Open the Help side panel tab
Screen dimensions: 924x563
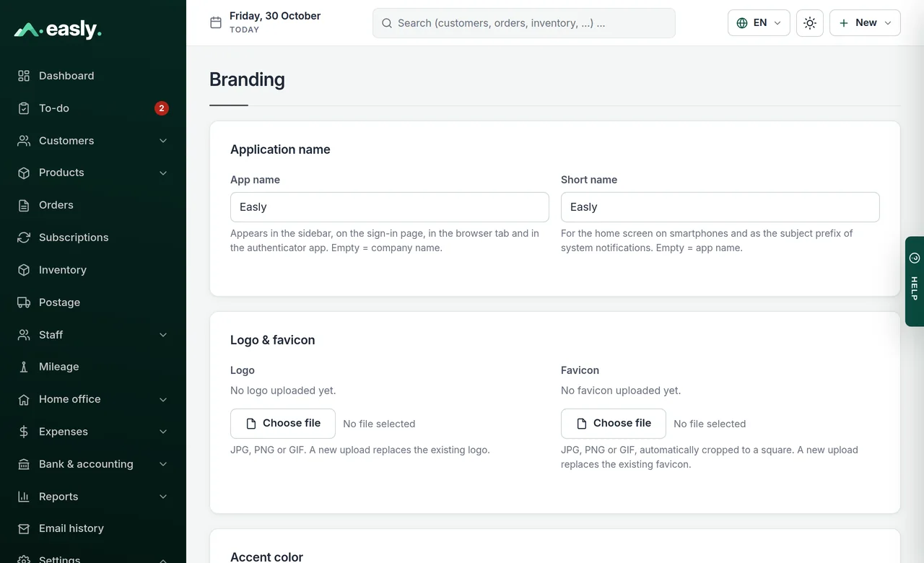pos(915,281)
